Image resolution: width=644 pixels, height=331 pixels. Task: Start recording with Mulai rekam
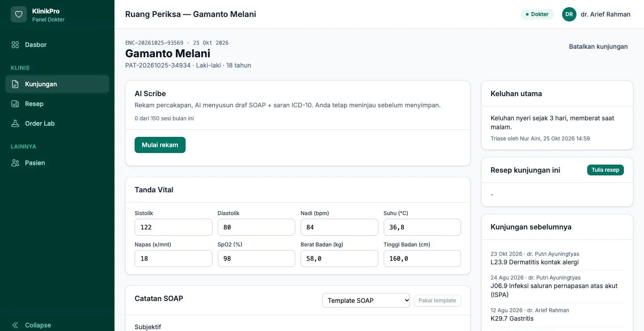[x=160, y=145]
